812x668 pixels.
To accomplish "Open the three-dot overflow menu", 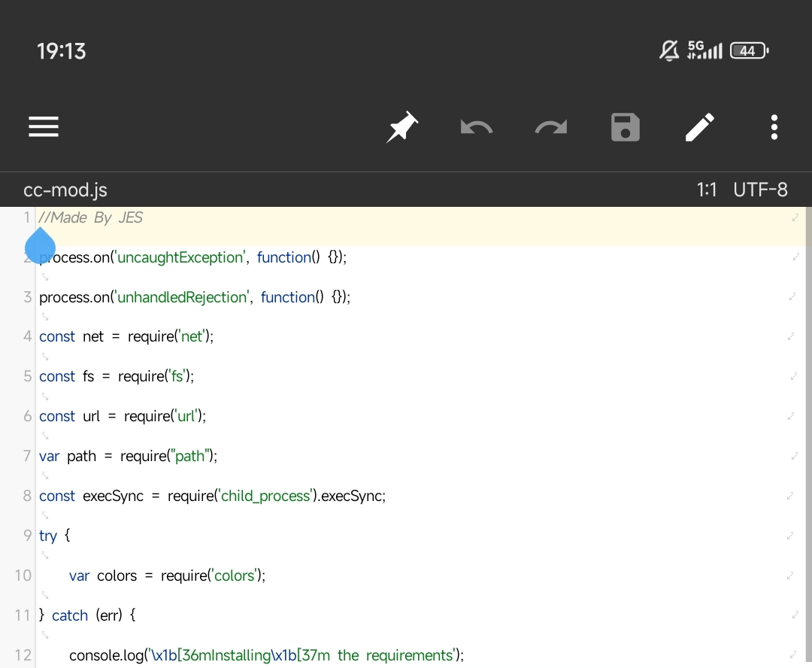I will [774, 127].
